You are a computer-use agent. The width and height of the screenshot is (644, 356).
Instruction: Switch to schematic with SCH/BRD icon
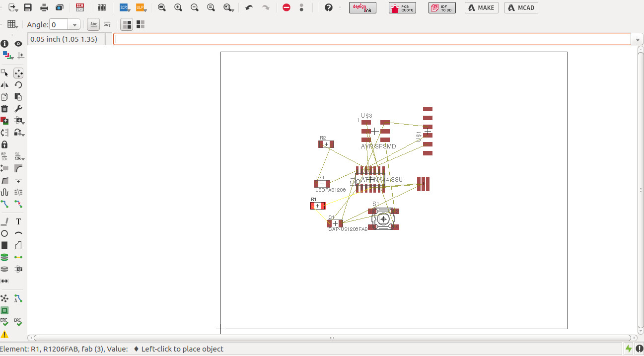pos(80,7)
